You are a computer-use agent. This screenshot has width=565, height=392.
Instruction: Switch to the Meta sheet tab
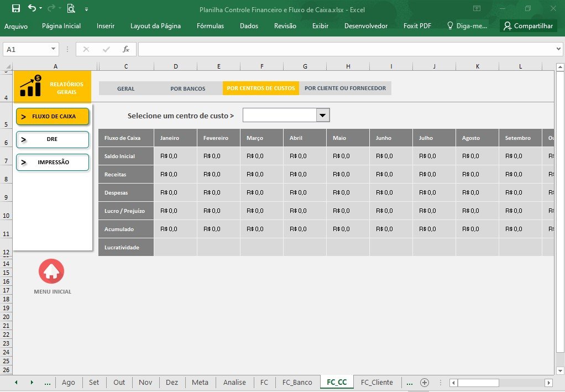[200, 382]
